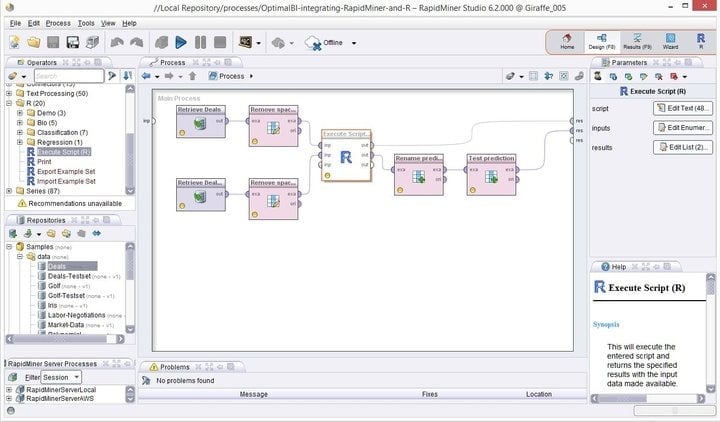Run the process with Play button
Screen dimensions: 720x422
pyautogui.click(x=181, y=43)
